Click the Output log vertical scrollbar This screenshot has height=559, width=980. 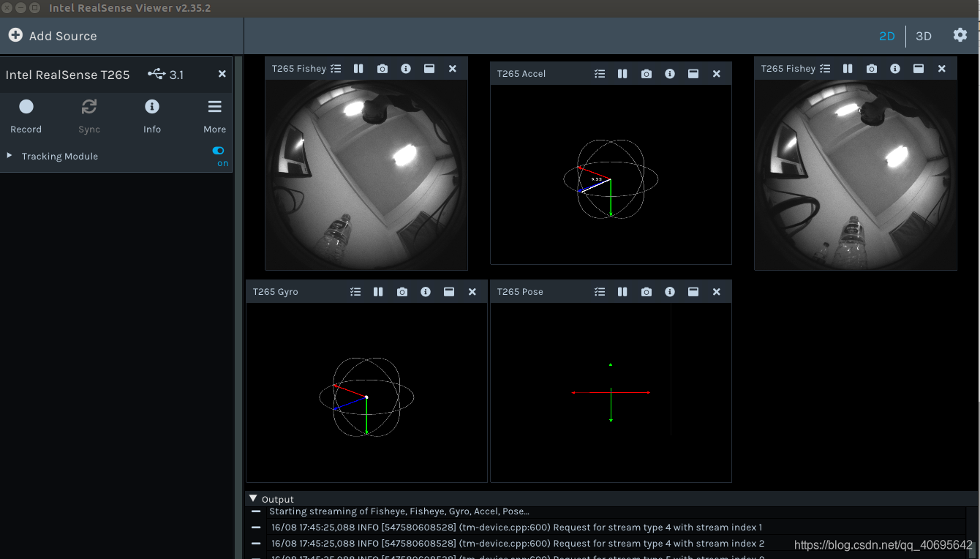(x=972, y=533)
